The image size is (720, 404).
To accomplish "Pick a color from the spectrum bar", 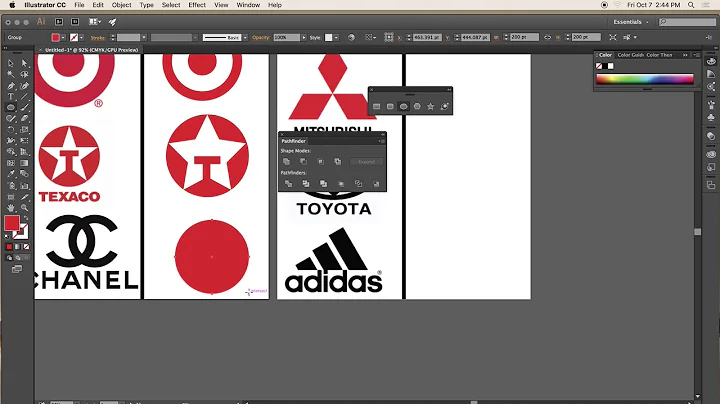I will pos(645,79).
